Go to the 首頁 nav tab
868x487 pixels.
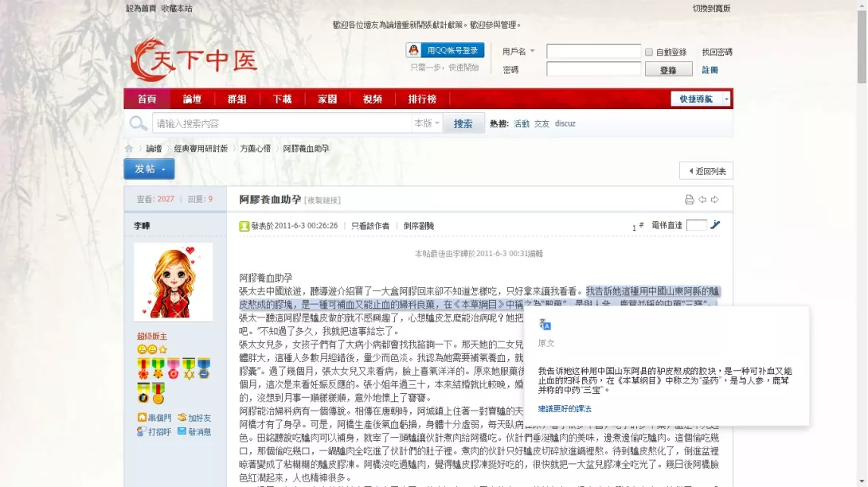147,99
